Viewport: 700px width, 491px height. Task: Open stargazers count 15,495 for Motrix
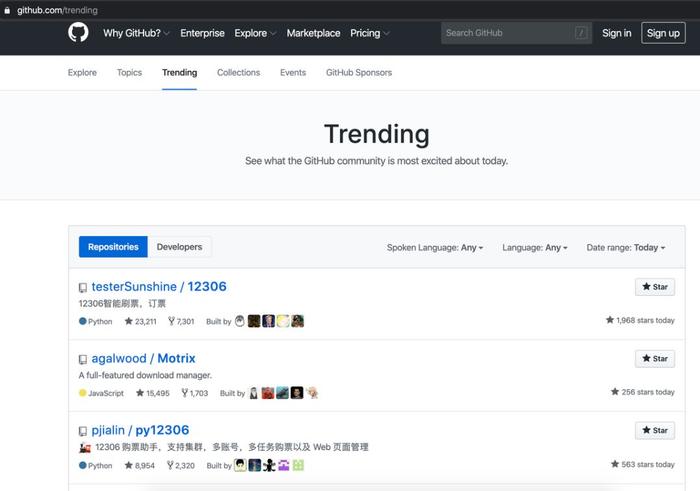coord(153,393)
